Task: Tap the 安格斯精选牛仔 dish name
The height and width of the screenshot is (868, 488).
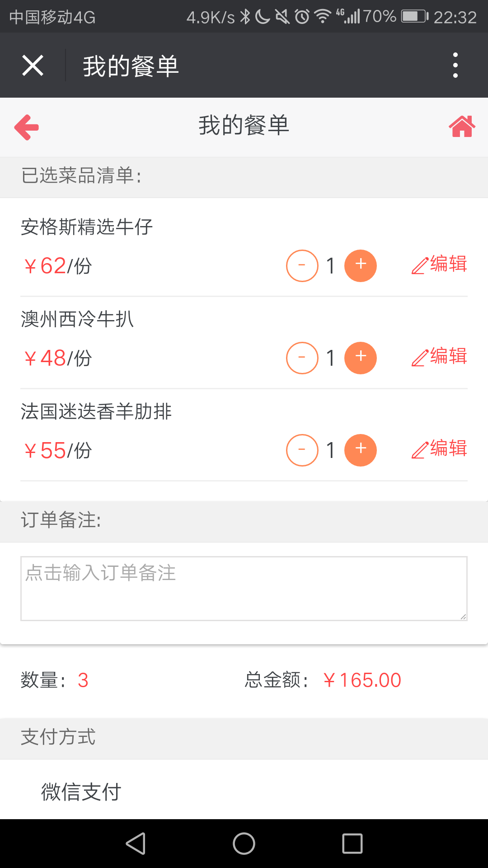Action: [x=87, y=227]
